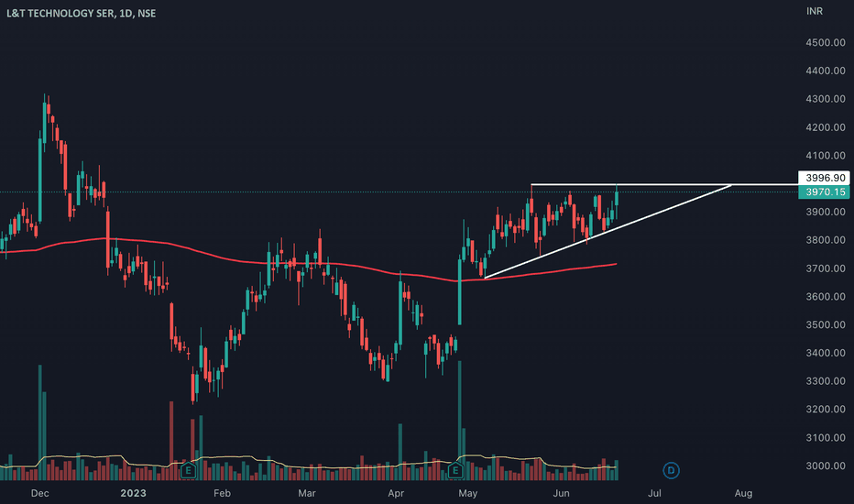Click the Jun label on time axis
The height and width of the screenshot is (504, 854).
(561, 493)
